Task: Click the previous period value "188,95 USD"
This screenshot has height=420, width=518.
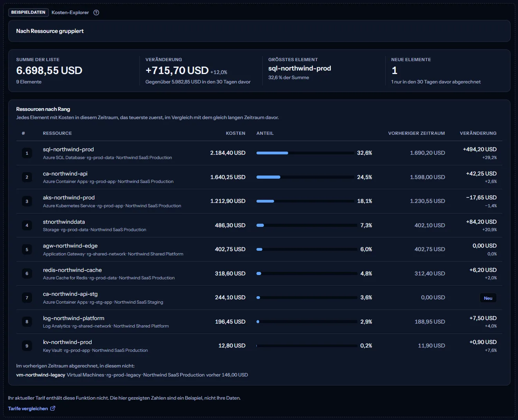Action: 430,322
